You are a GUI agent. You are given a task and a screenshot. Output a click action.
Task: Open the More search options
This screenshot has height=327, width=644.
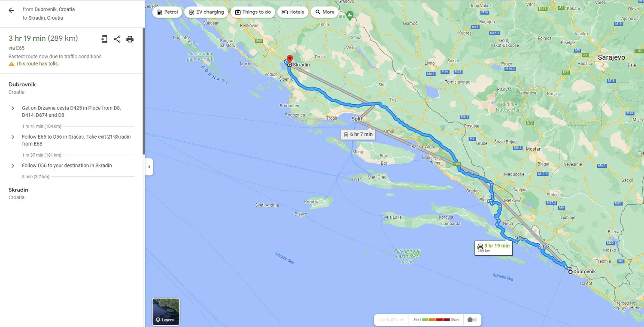pyautogui.click(x=325, y=12)
